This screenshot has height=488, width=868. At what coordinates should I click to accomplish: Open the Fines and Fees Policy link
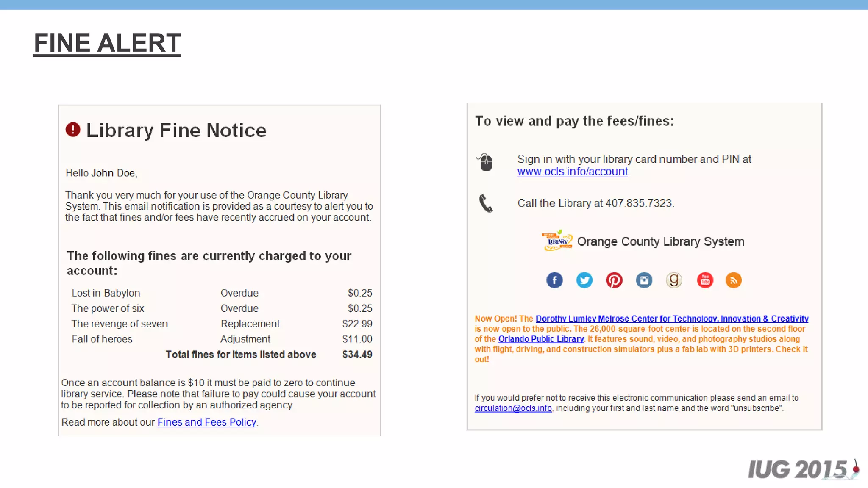click(206, 422)
